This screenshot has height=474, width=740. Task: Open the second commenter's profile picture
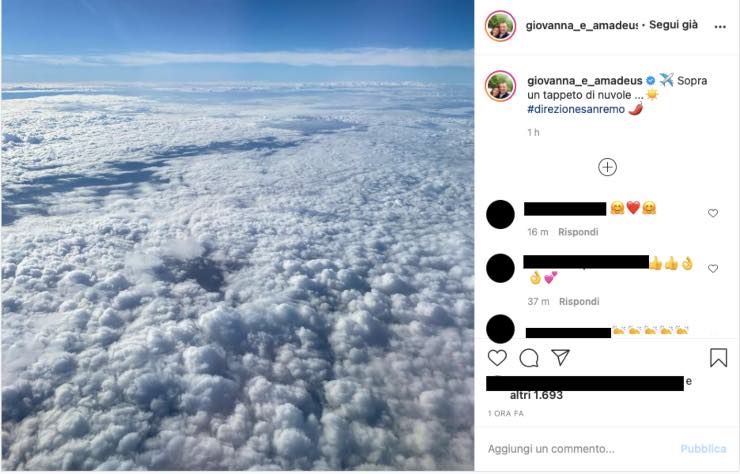pyautogui.click(x=500, y=268)
